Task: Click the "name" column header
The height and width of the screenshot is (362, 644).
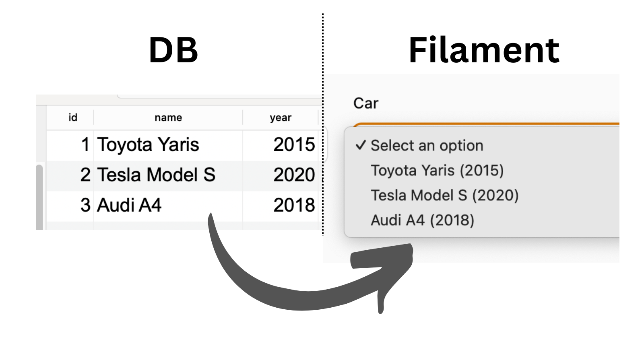Action: (x=168, y=117)
